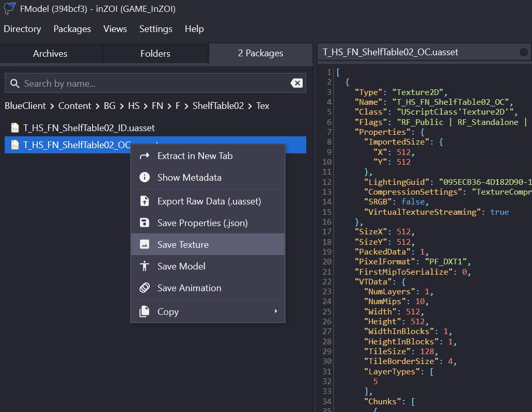Image resolution: width=532 pixels, height=412 pixels.
Task: Click the "Name" line in JSON
Action: pyautogui.click(x=434, y=102)
